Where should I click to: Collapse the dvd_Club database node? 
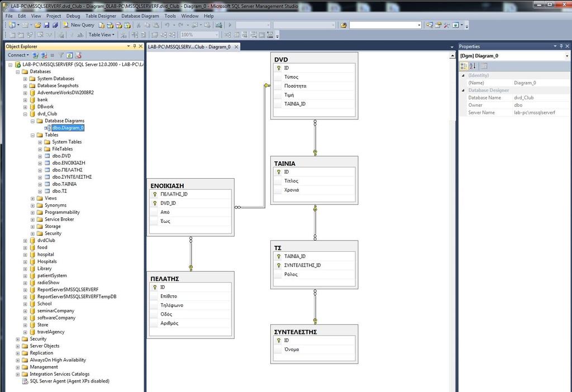(25, 114)
